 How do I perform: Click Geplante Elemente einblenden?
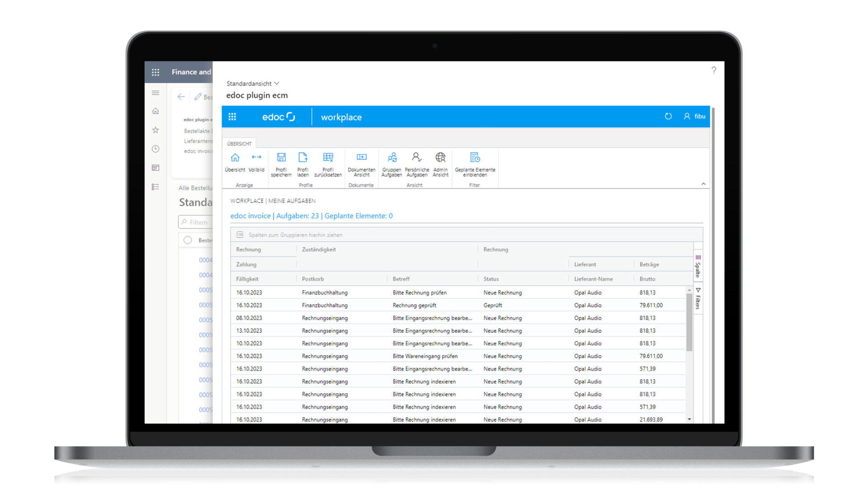pos(475,165)
